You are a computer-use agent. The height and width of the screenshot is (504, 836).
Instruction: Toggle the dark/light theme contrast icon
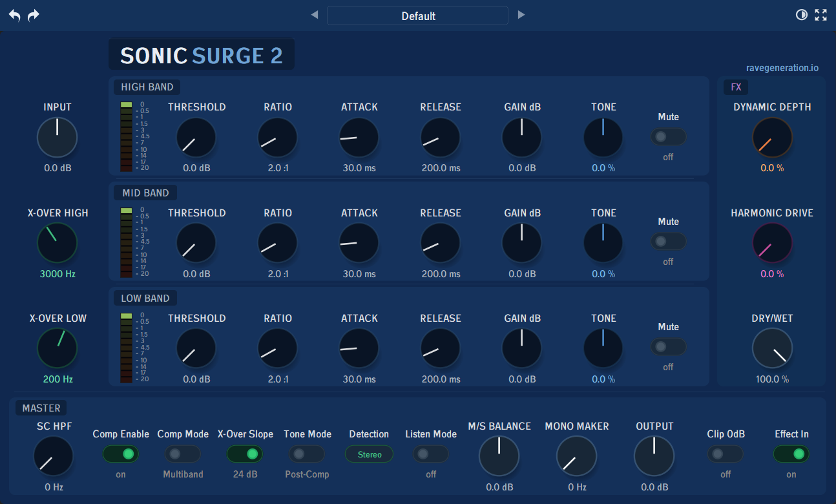pos(802,14)
